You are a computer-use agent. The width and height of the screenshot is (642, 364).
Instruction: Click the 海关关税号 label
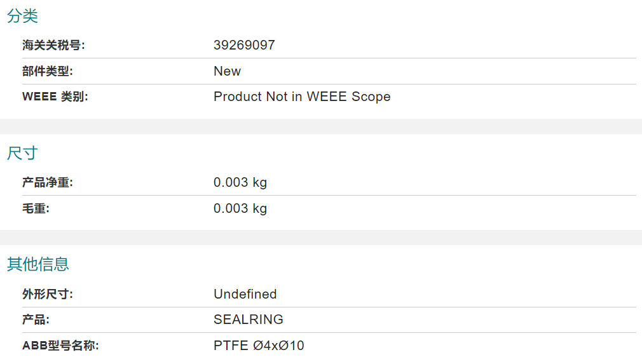tap(53, 45)
